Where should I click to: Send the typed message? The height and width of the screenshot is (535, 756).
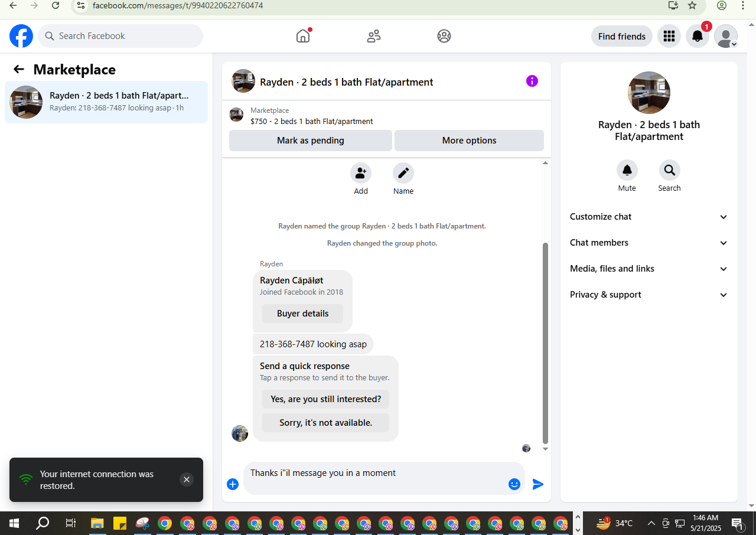click(x=538, y=484)
